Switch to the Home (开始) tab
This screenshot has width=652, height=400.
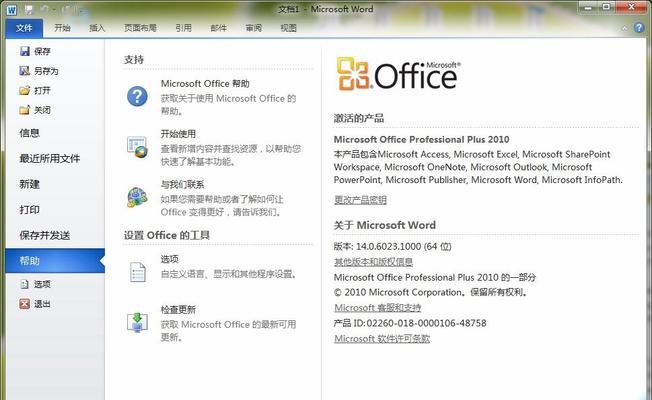(62, 28)
